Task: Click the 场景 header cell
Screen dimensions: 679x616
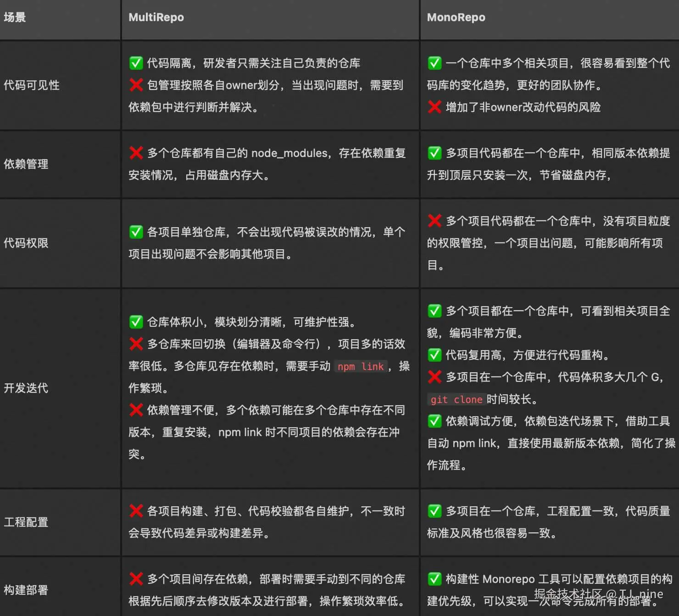Action: (x=14, y=17)
